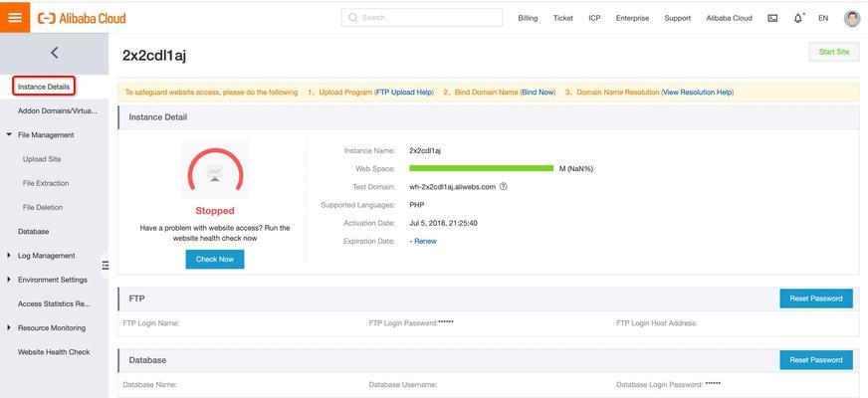Open Addon Domains/Virtual item in sidebar
Screen dimensions: 868x398
58,110
